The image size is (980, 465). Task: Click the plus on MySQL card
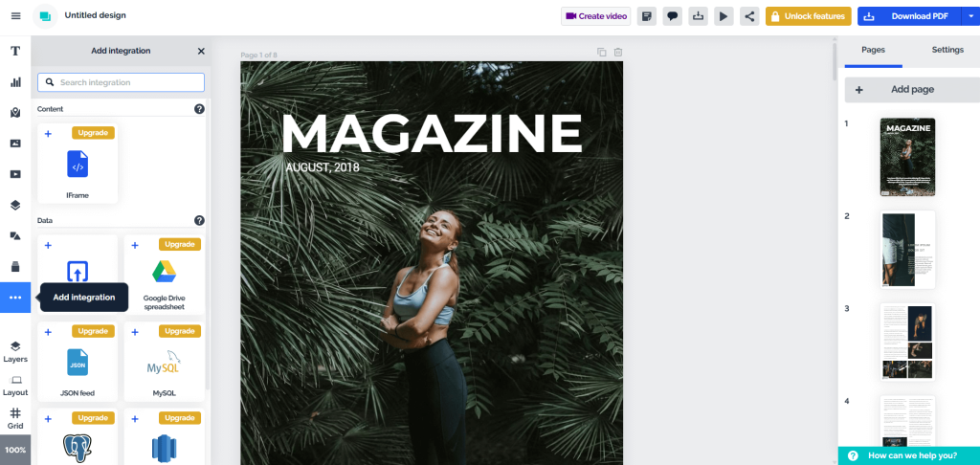coord(135,332)
